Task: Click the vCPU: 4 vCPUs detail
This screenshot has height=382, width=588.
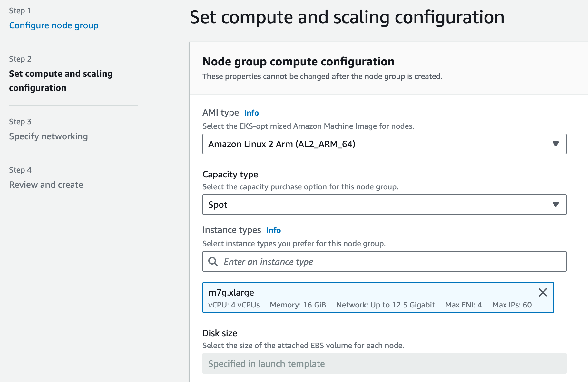Action: 234,305
